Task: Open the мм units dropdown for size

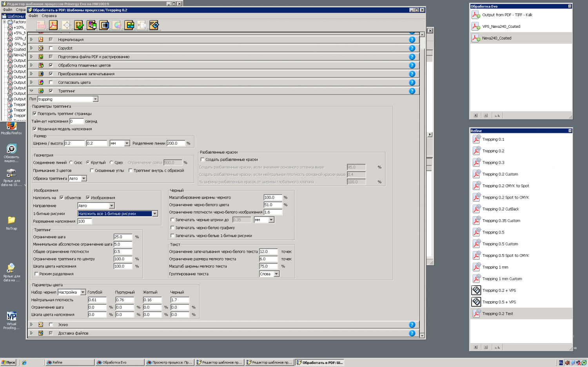Action: (127, 143)
